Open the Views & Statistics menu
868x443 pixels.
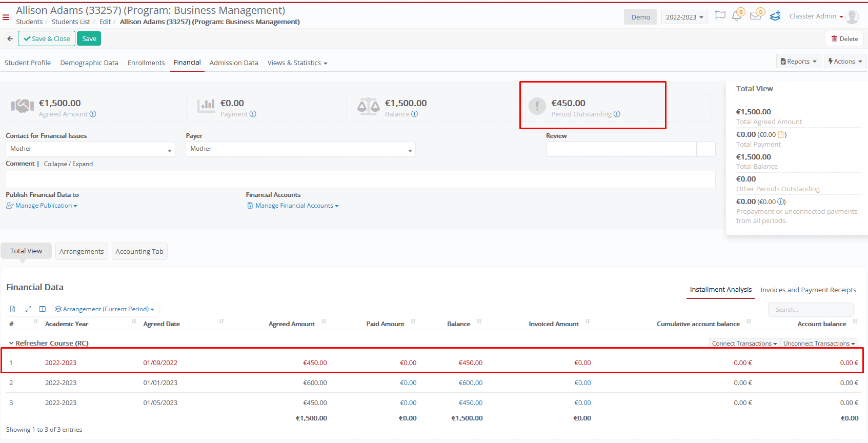tap(297, 63)
